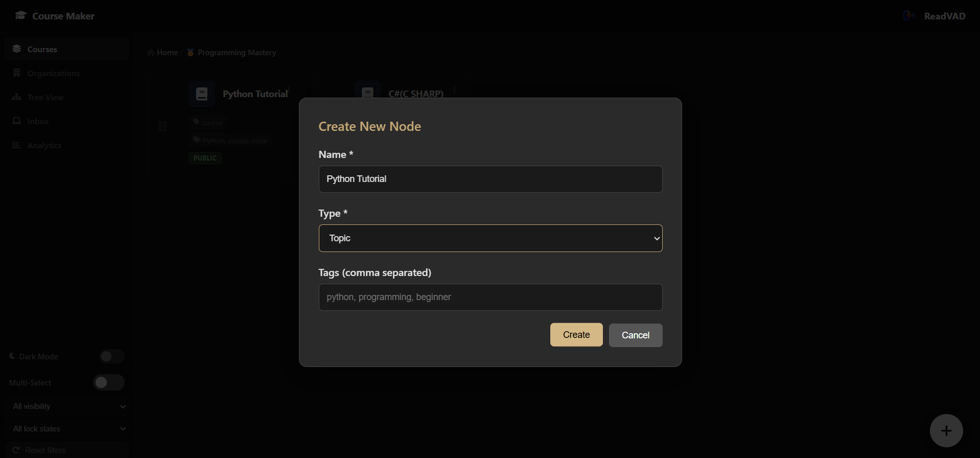Screen dimensions: 980x458
Task: Click the Course Maker graduation cap logo
Action: click(x=20, y=15)
